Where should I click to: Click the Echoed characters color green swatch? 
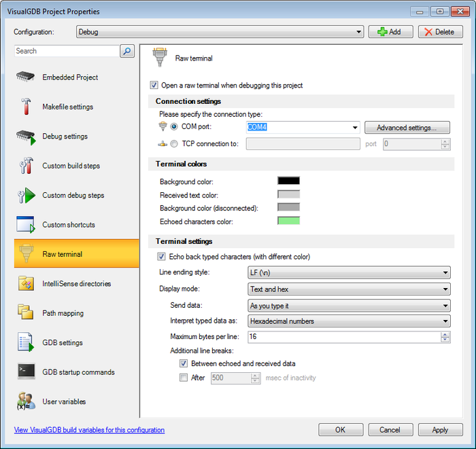[289, 221]
